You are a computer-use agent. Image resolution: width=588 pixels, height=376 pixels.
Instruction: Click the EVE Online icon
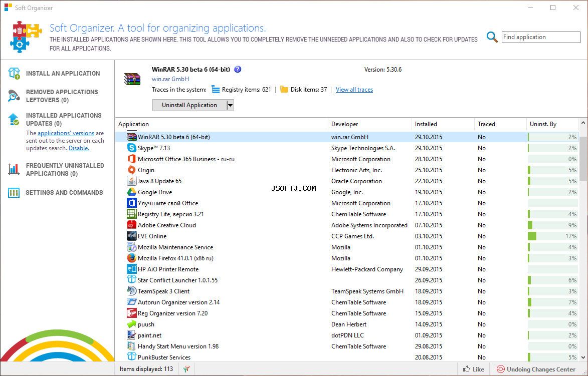pyautogui.click(x=132, y=236)
